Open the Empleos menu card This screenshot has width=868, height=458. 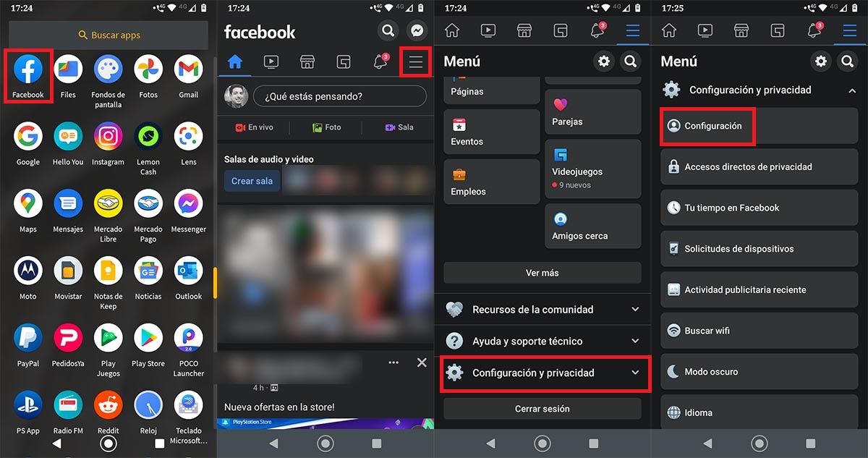point(492,182)
